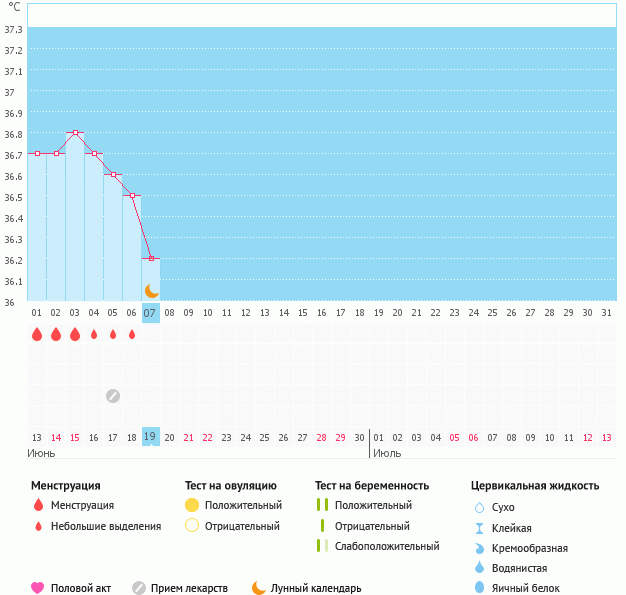The image size is (626, 595).
Task: Select highlighted calendar date 19
Action: 151,437
